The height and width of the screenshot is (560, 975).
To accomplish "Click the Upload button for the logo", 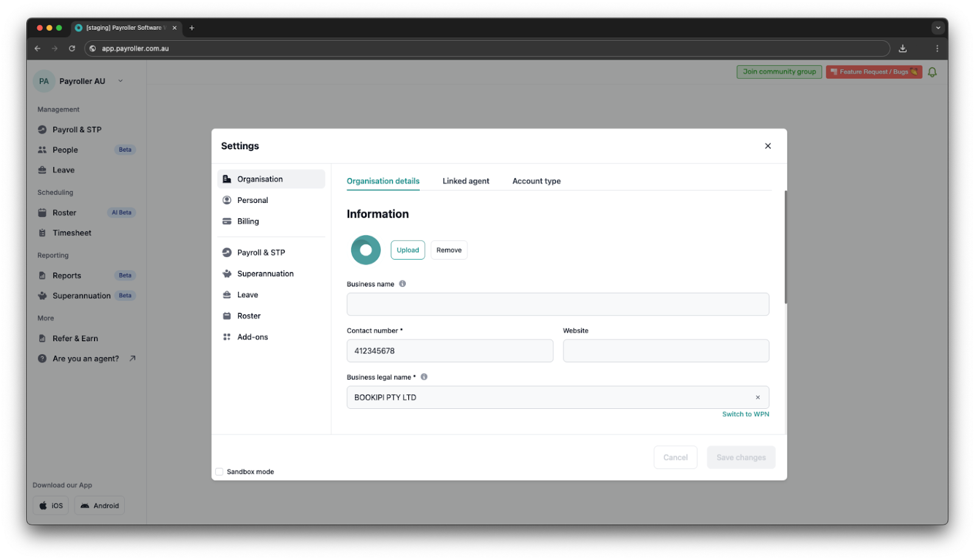I will pyautogui.click(x=407, y=250).
